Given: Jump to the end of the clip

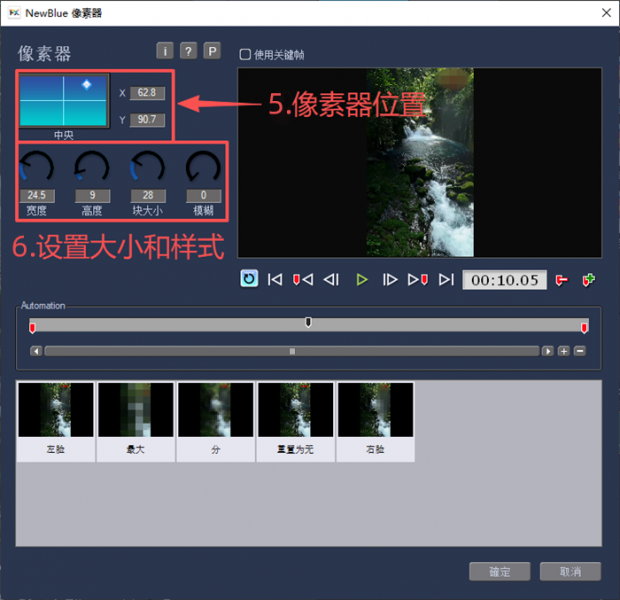Looking at the screenshot, I should click(x=446, y=280).
